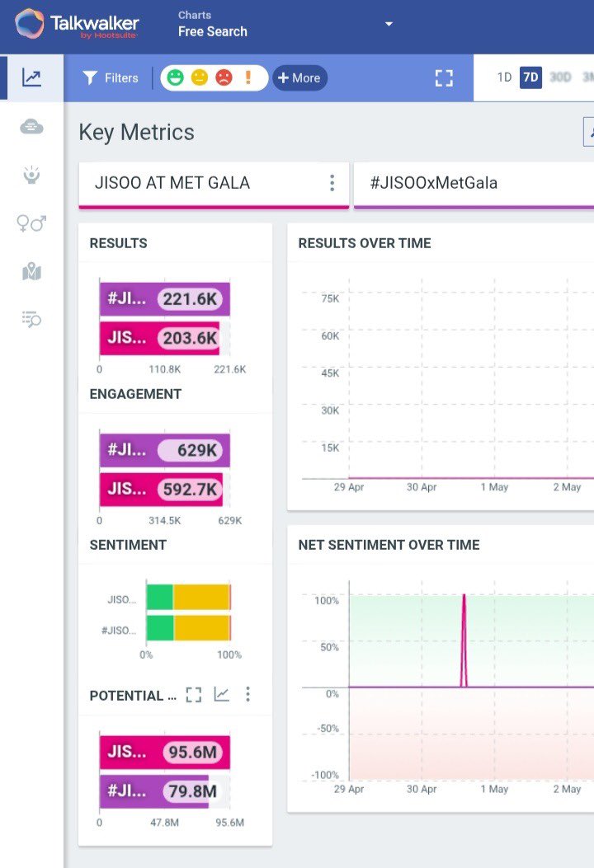Click the fullscreen icon in filter bar
Image resolution: width=594 pixels, height=868 pixels.
[444, 78]
